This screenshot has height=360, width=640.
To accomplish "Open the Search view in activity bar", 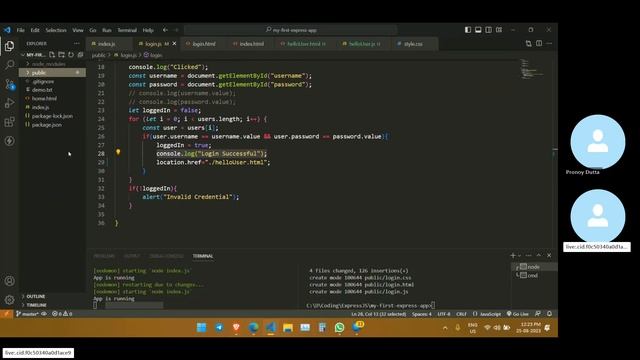I will tap(9, 64).
